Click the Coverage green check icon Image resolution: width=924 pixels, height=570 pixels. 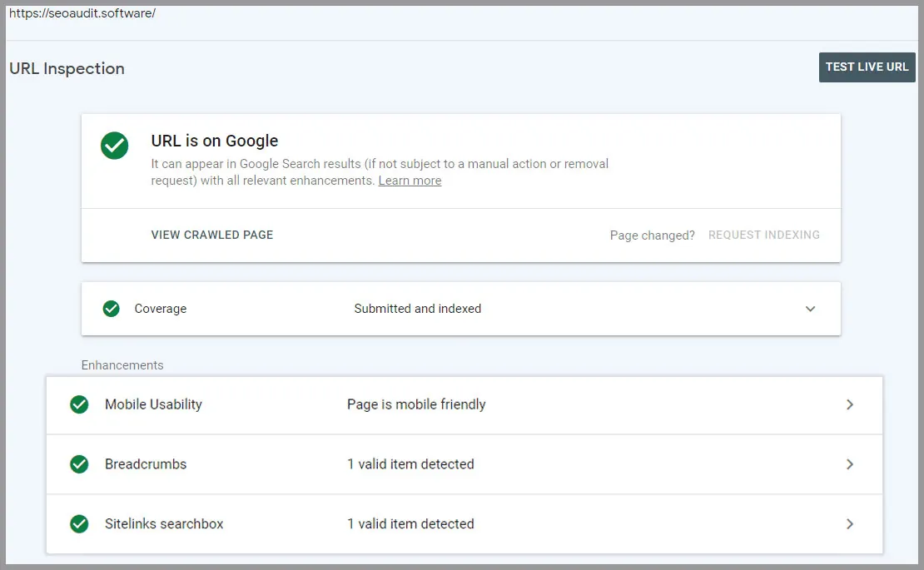111,309
